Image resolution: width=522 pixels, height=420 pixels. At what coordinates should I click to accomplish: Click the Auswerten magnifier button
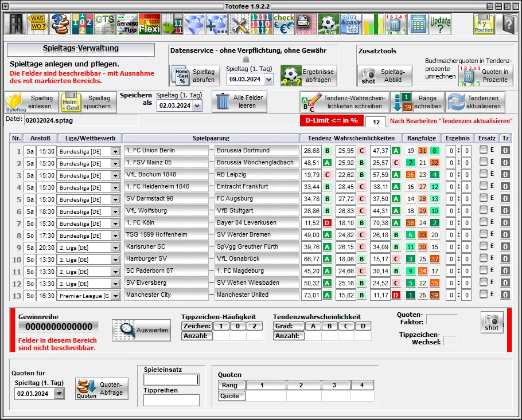(142, 330)
